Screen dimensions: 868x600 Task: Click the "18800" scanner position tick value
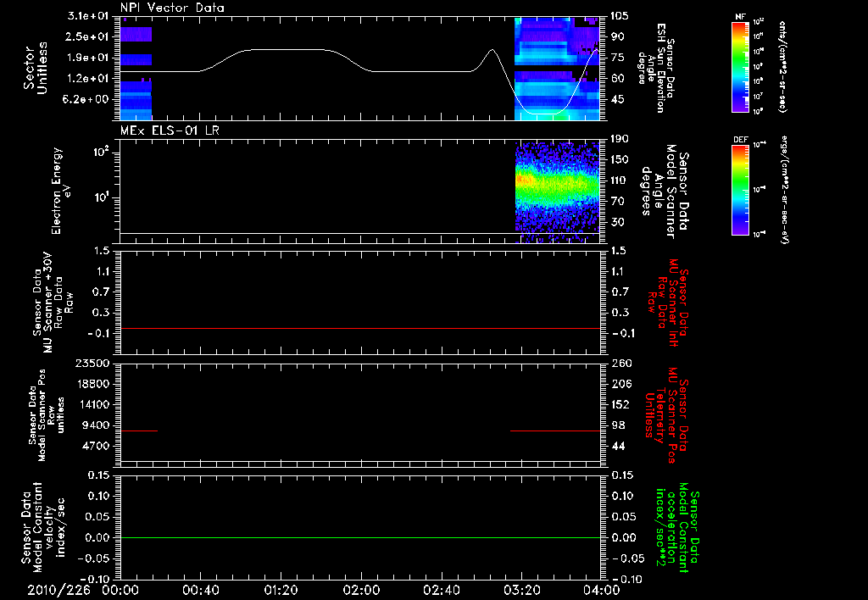coord(92,384)
